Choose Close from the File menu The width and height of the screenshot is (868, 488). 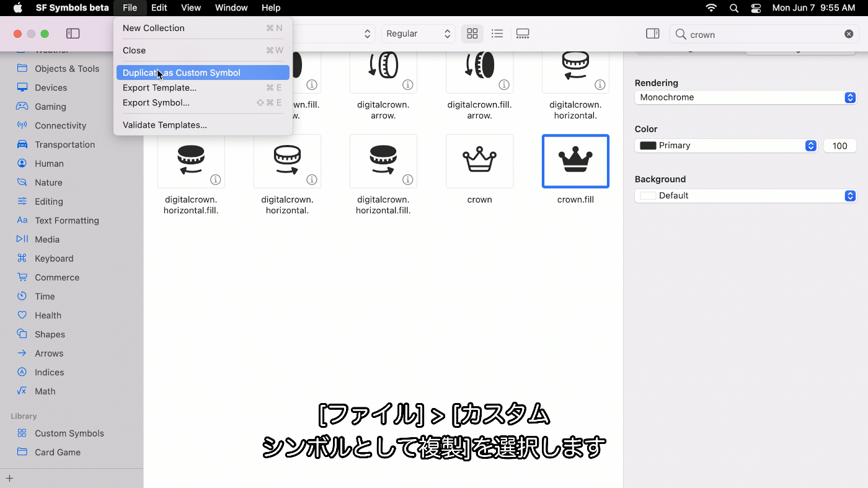coord(203,50)
